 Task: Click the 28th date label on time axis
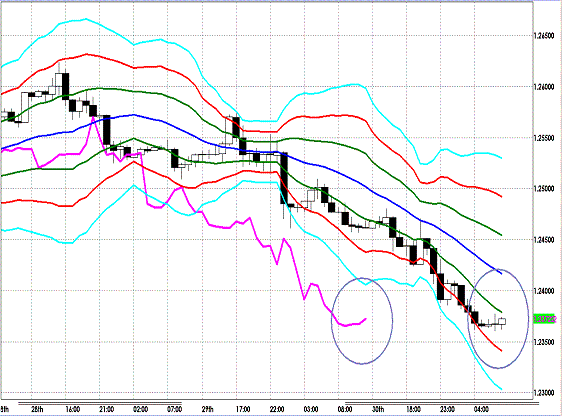coord(37,409)
